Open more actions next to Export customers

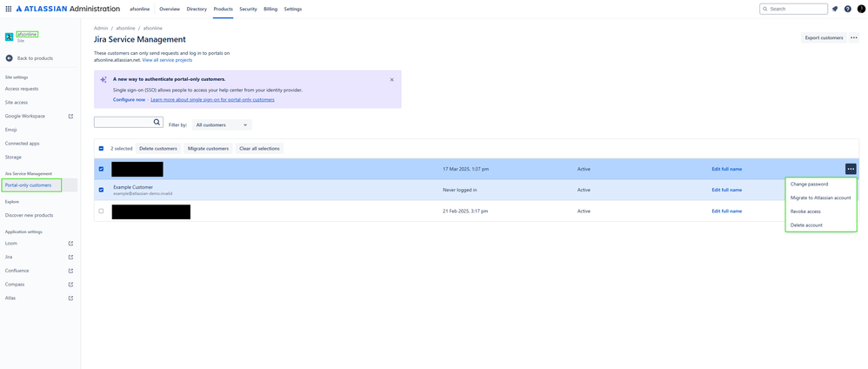click(x=853, y=37)
